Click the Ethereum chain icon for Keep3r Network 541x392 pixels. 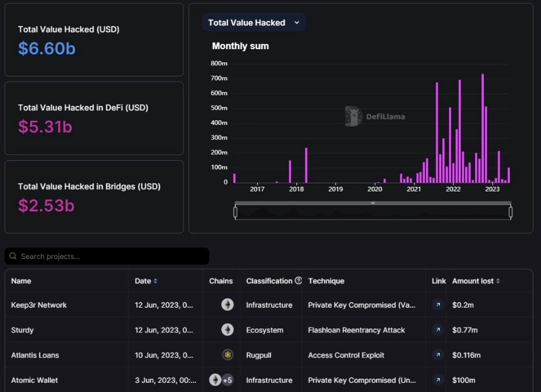click(x=228, y=305)
